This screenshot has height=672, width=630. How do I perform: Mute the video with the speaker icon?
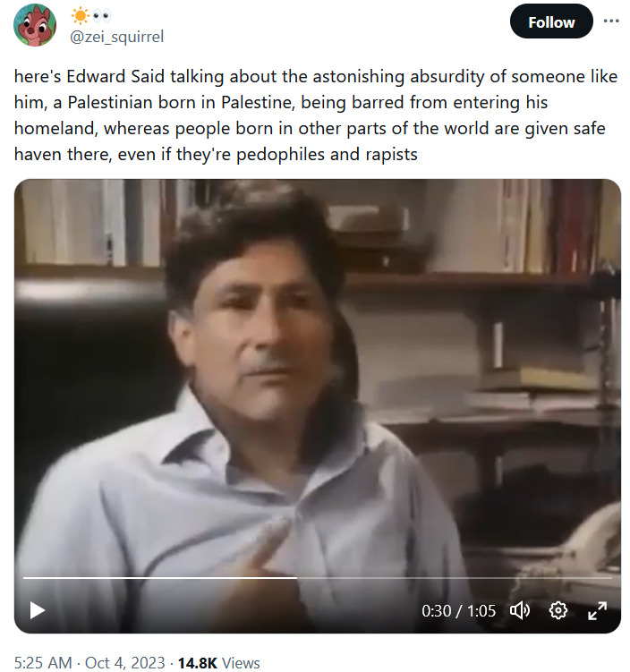(x=519, y=610)
